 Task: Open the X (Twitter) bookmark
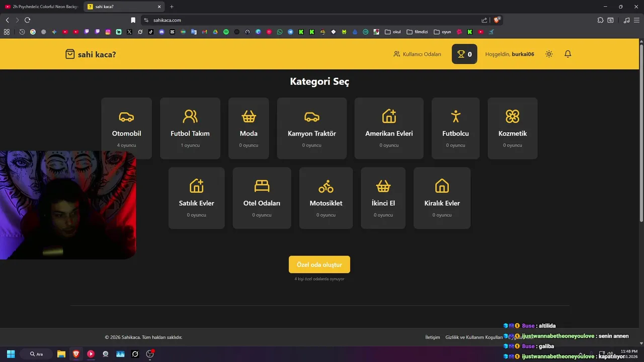point(129,32)
